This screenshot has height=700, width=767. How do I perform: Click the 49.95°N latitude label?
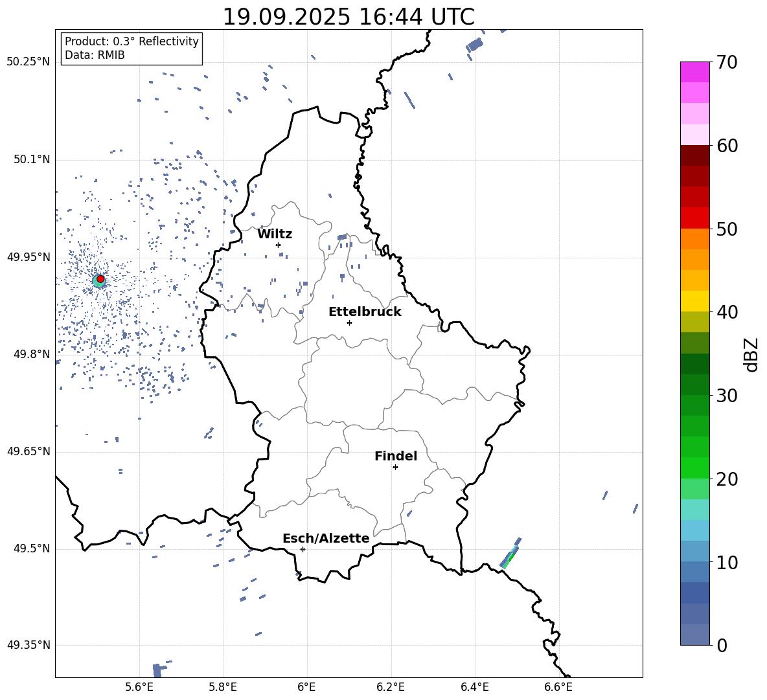coord(28,257)
